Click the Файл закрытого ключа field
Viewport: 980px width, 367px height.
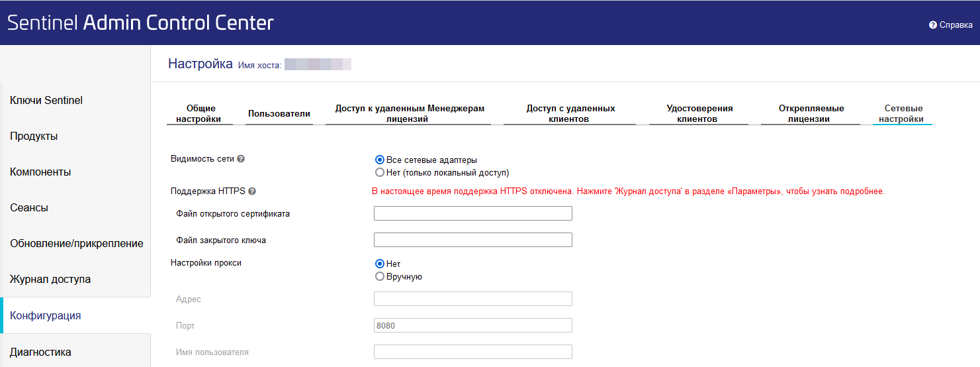[473, 240]
